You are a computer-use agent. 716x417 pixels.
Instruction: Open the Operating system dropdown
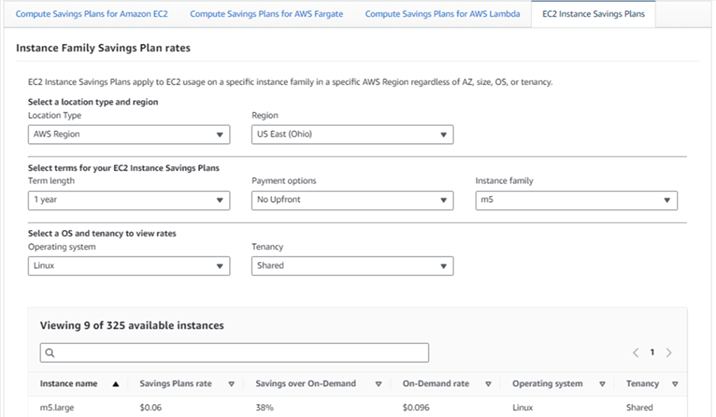[x=129, y=266]
